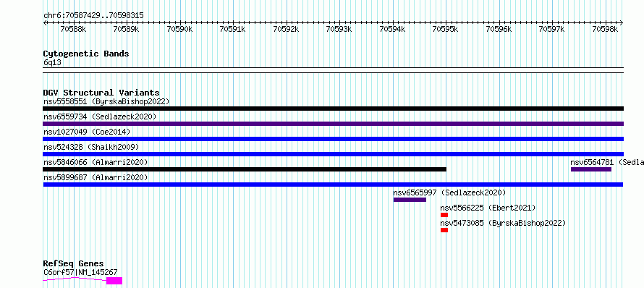Select the purple nsv6564781 variant bar
This screenshot has height=288, width=644.
[591, 169]
